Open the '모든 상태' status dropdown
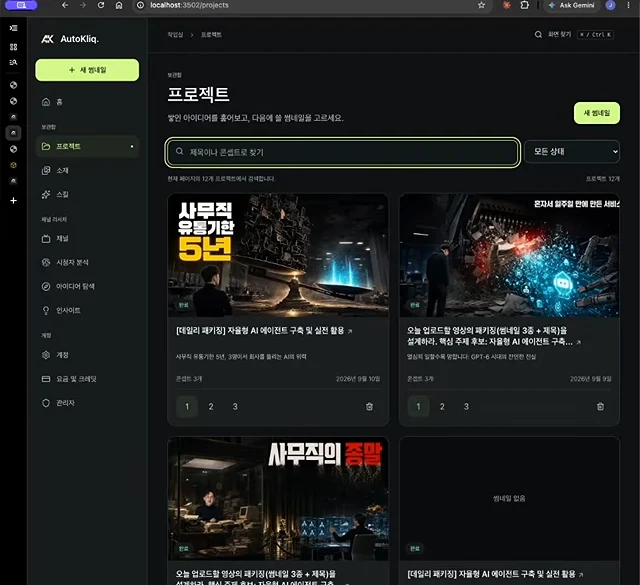 coord(572,151)
